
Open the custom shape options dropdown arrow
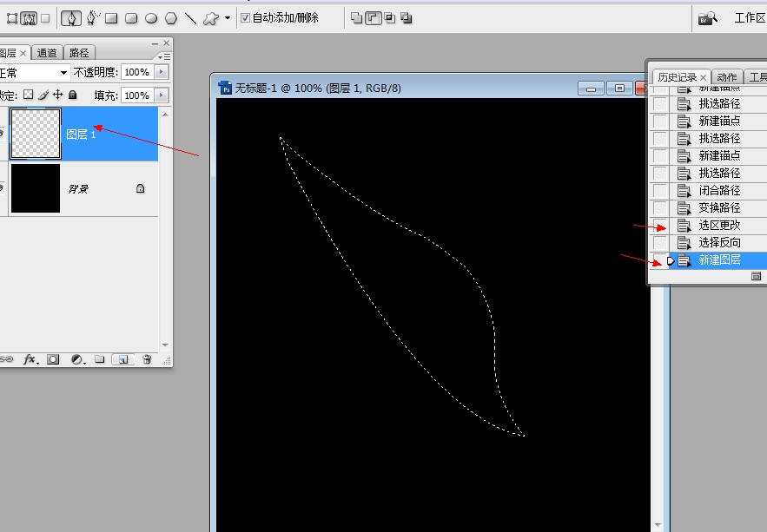(225, 17)
